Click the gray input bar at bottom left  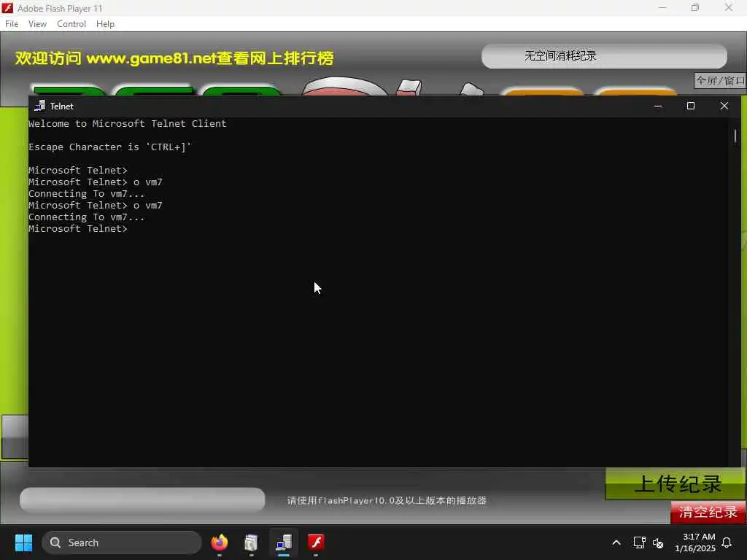[142, 500]
